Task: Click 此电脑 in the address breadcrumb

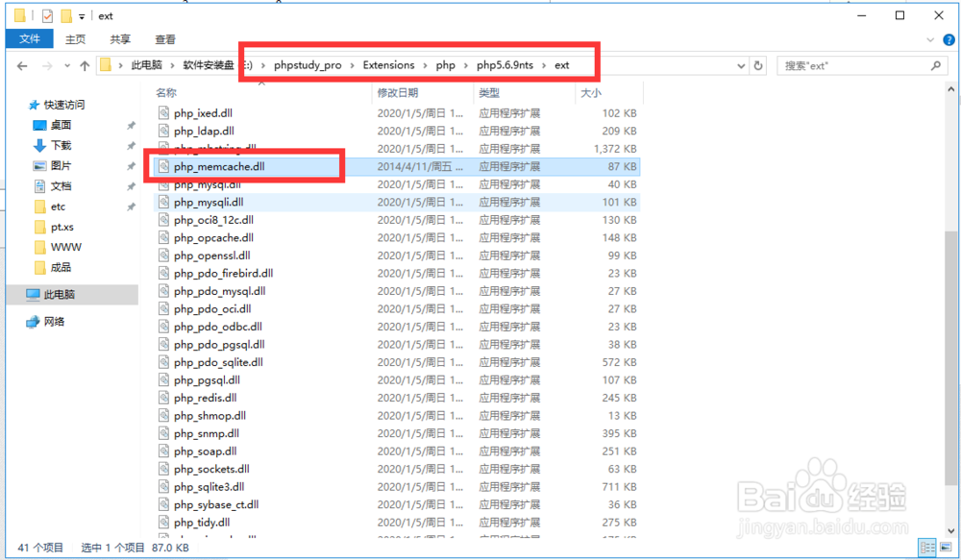Action: click(146, 65)
